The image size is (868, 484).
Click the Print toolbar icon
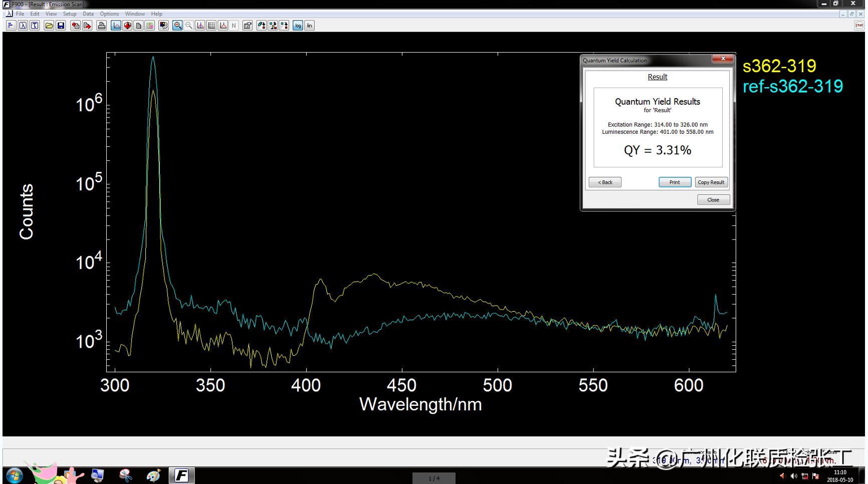click(102, 26)
